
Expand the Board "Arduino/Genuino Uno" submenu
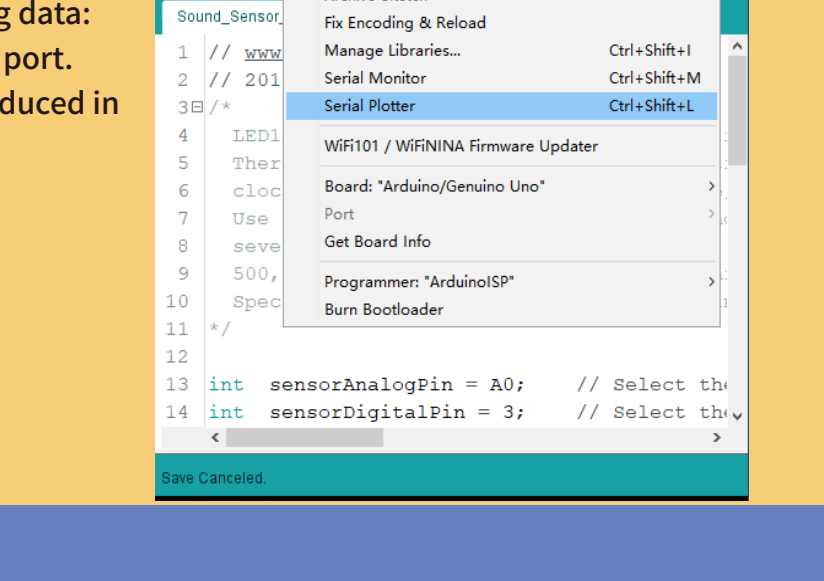pos(502,186)
